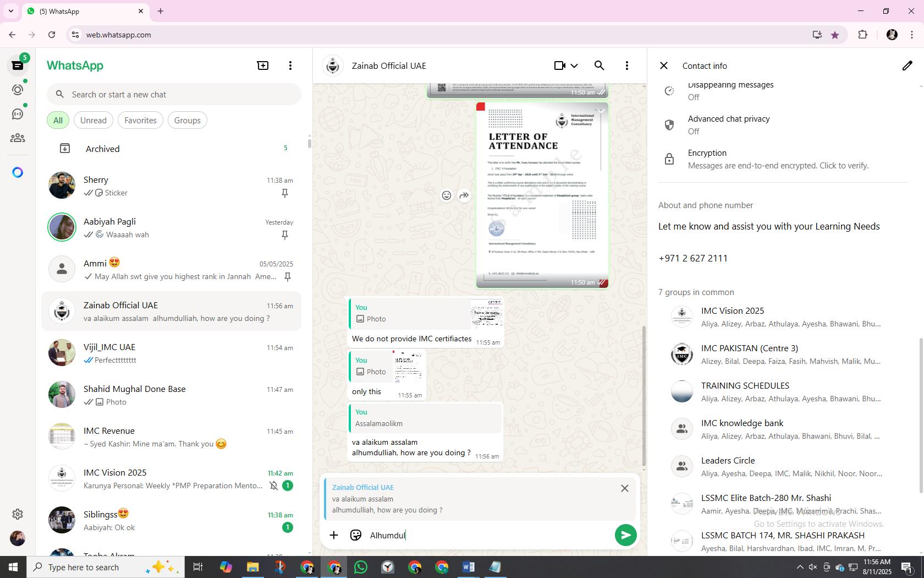Open Leaders Circle common group
924x578 pixels.
(x=783, y=466)
